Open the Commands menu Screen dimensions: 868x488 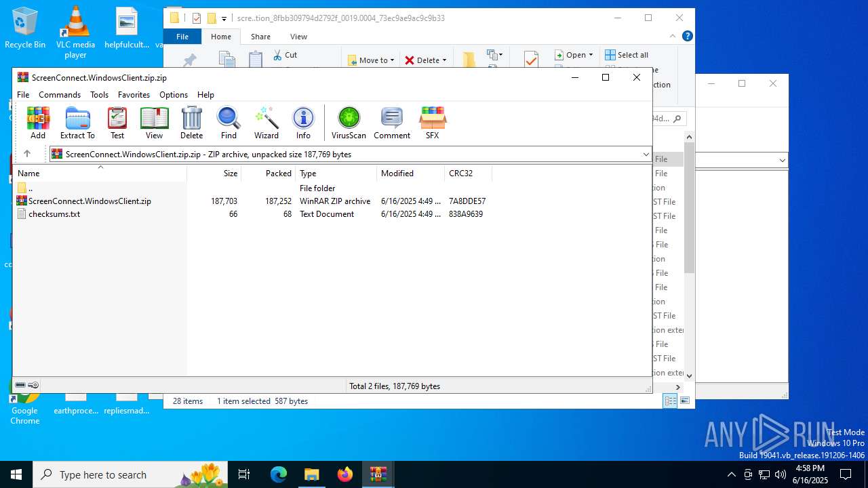click(x=60, y=95)
